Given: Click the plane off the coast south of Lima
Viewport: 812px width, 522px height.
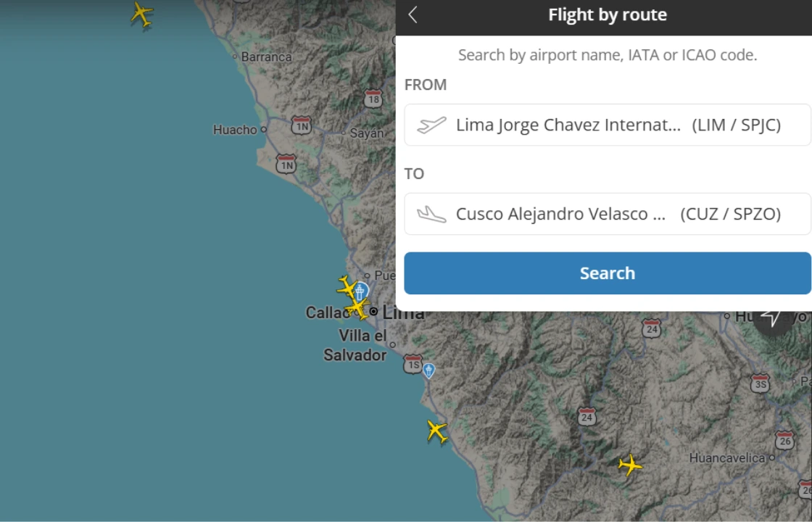Looking at the screenshot, I should point(436,431).
